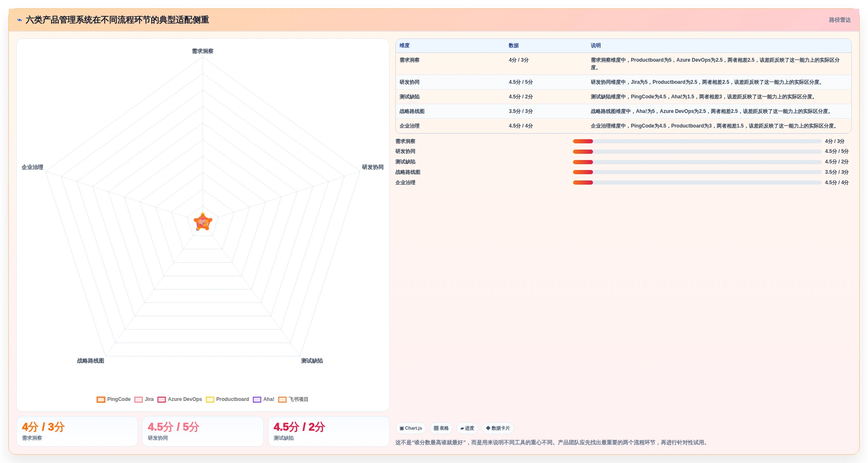This screenshot has width=868, height=463.
Task: Toggle the 飞书项目 legend swatch
Action: coord(283,400)
